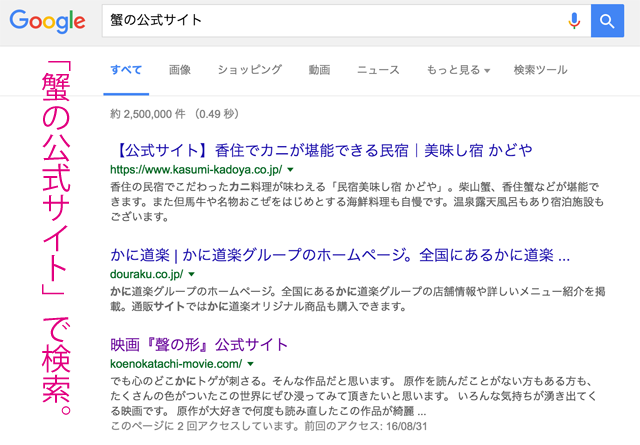Click the blue magnifier search button
The width and height of the screenshot is (640, 445).
pyautogui.click(x=607, y=21)
